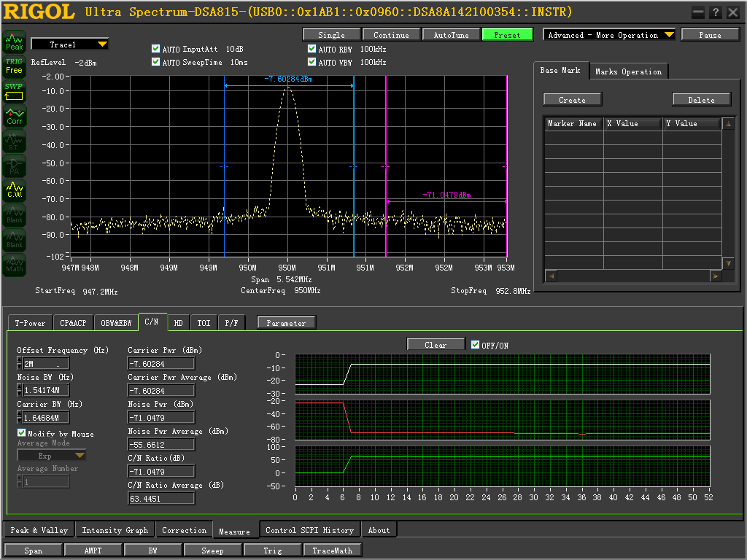Toggle the Corr correction icon

pyautogui.click(x=14, y=116)
